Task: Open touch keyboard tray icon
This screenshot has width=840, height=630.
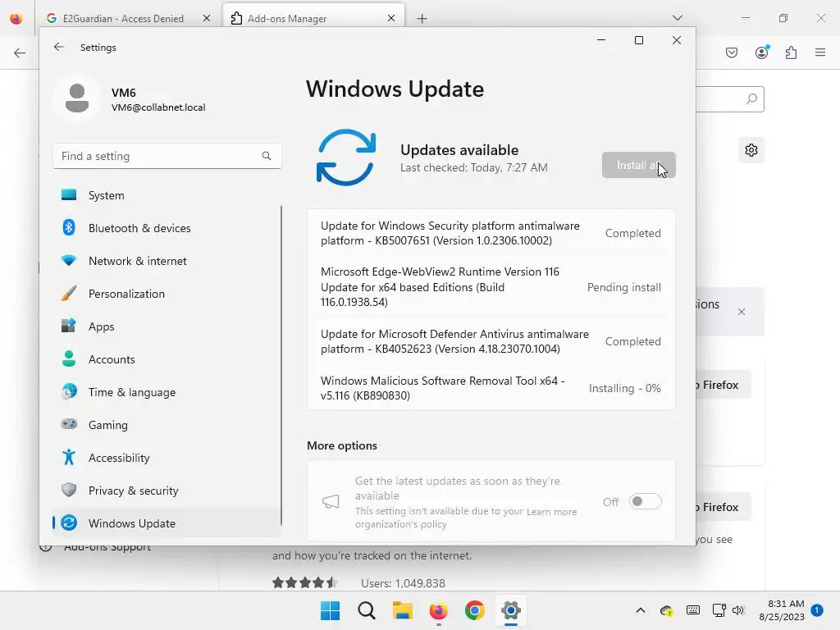Action: pos(692,610)
